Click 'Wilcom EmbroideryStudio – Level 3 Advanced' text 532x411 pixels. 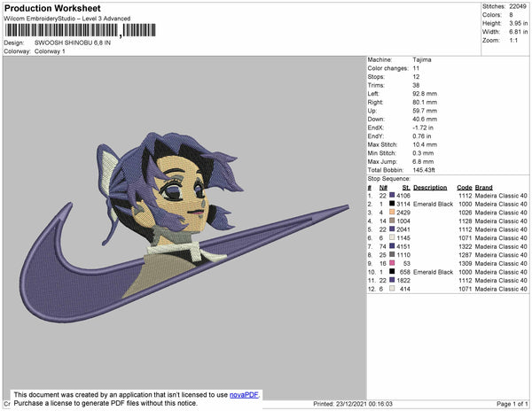[67, 19]
